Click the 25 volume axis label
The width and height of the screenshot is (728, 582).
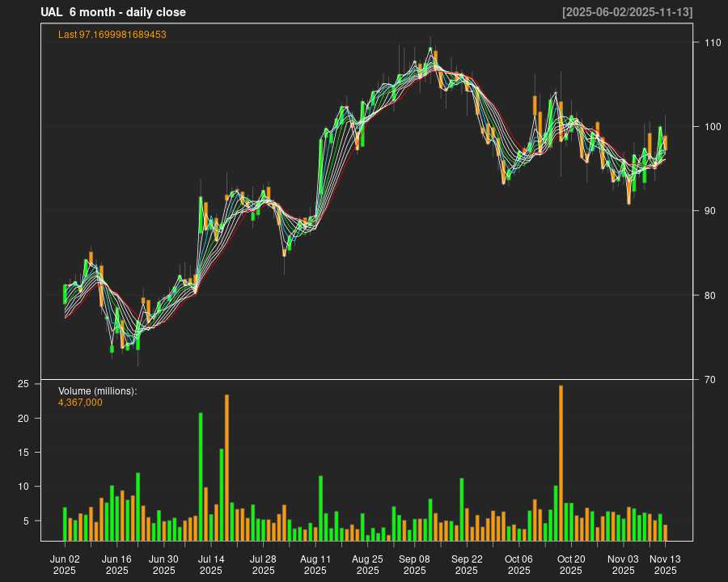(23, 384)
